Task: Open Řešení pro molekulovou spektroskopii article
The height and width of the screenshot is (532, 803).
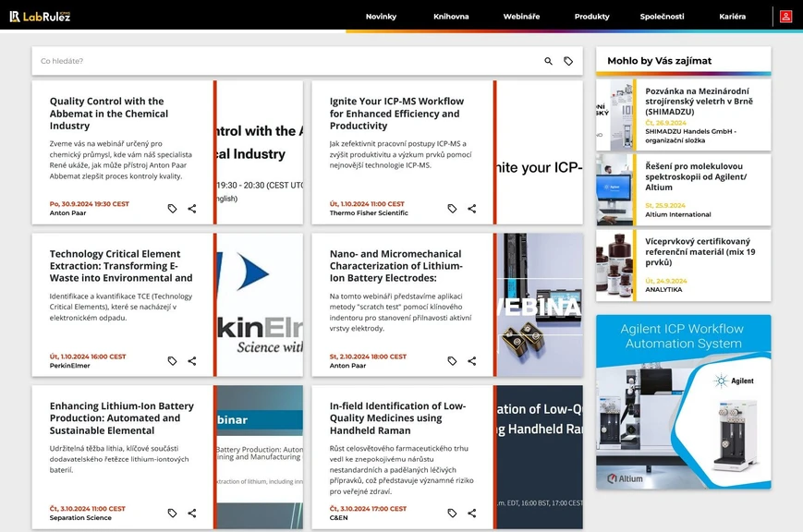Action: [696, 176]
